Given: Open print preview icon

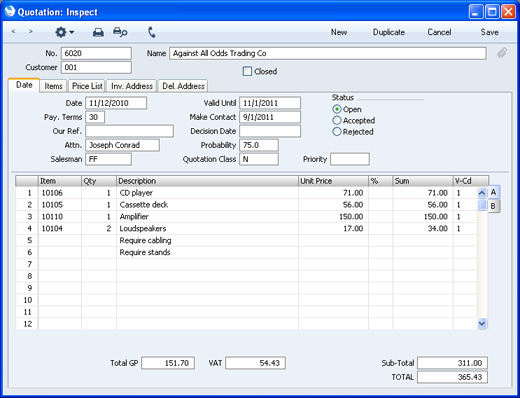Looking at the screenshot, I should click(120, 32).
